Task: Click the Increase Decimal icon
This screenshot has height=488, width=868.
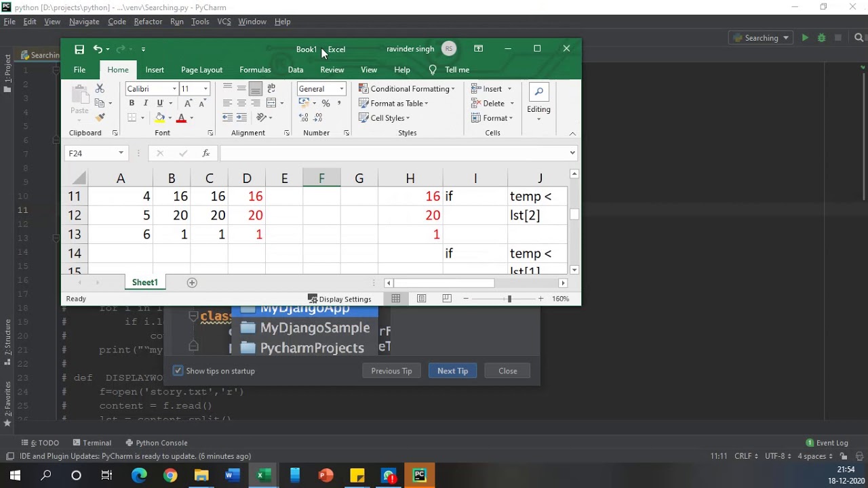Action: [x=304, y=117]
